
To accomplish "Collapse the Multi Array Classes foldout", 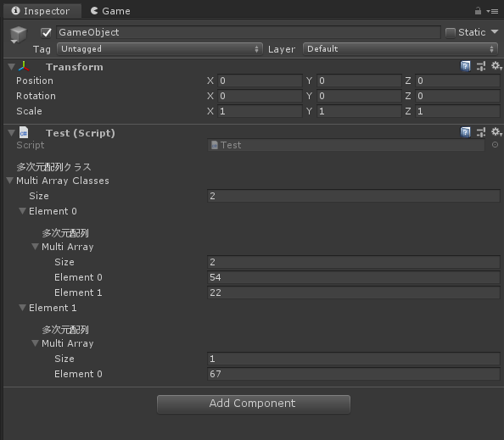I will coord(10,181).
